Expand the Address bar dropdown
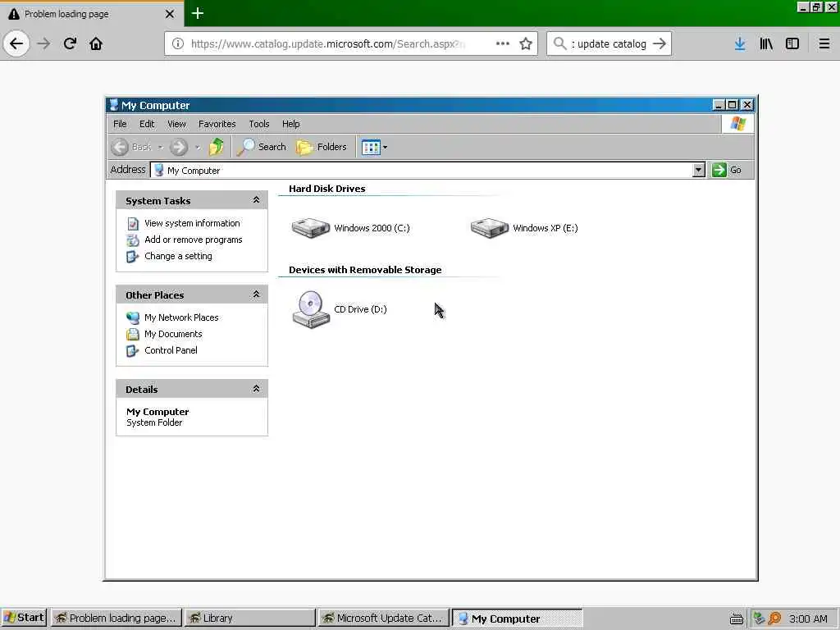840x630 pixels. click(698, 170)
